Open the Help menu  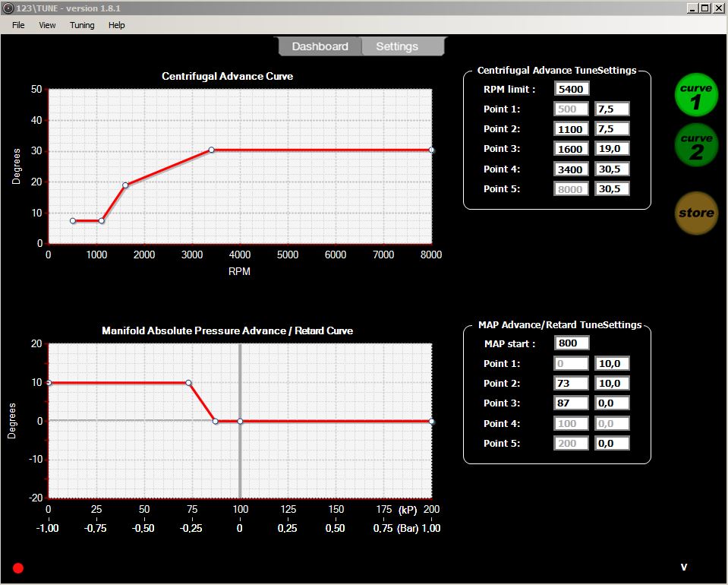click(x=116, y=25)
